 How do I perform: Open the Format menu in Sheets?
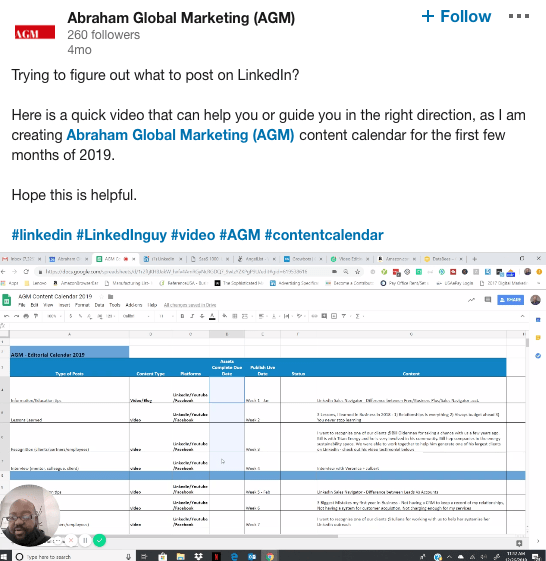click(82, 305)
